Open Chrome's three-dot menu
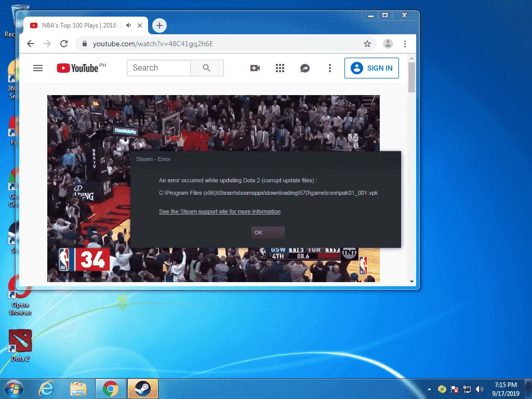 (x=405, y=44)
